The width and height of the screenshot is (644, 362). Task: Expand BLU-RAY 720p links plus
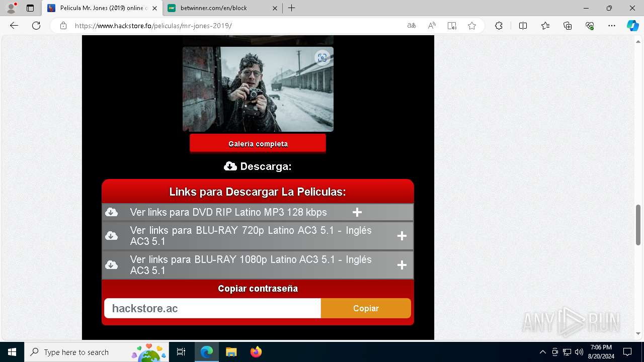(401, 236)
